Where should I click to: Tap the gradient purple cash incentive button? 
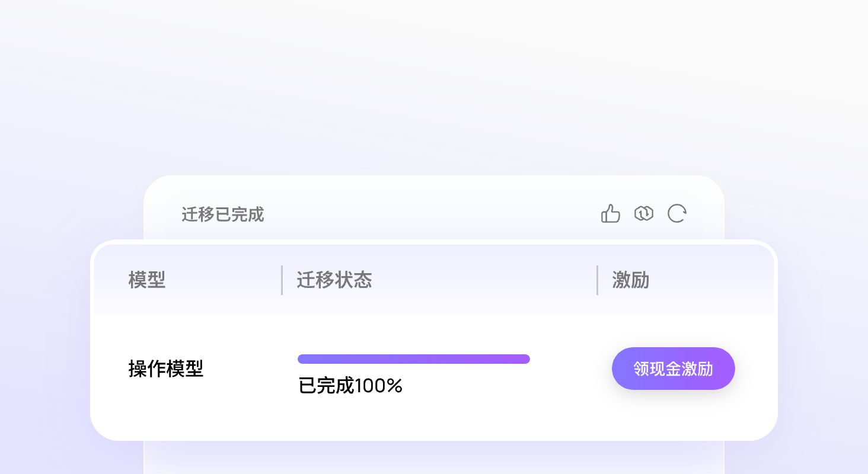673,369
